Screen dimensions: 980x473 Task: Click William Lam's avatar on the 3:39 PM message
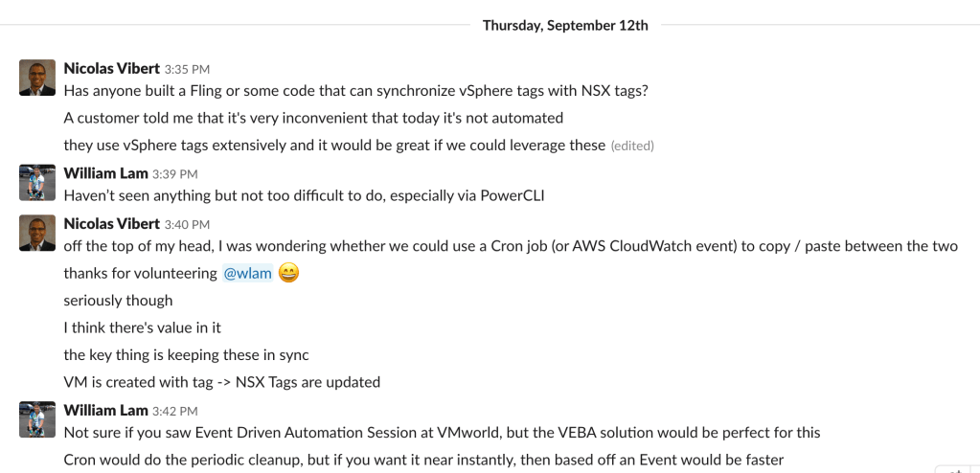37,182
